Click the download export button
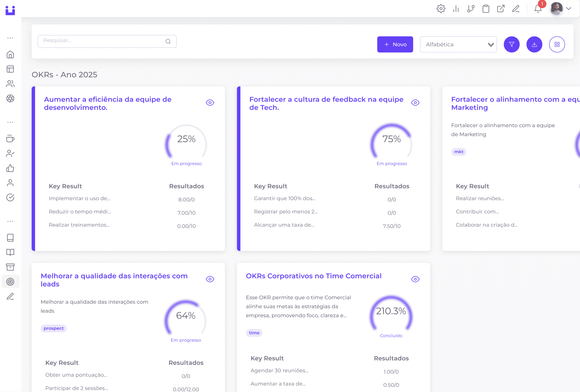The height and width of the screenshot is (392, 580). coord(534,44)
